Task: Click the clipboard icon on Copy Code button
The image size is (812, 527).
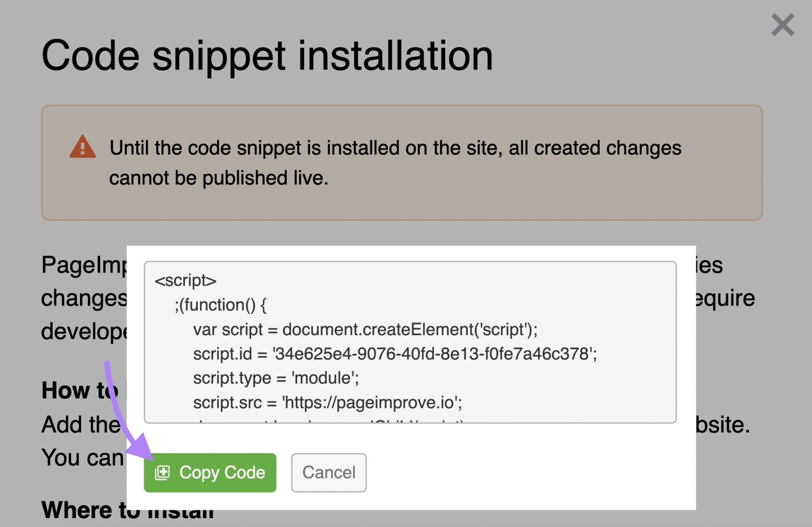Action: click(x=163, y=473)
